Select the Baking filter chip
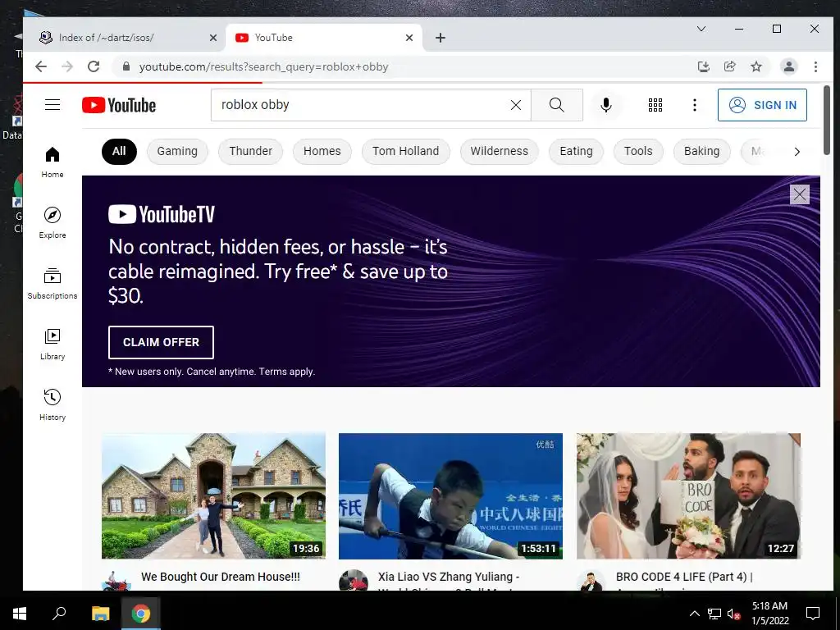 [701, 151]
